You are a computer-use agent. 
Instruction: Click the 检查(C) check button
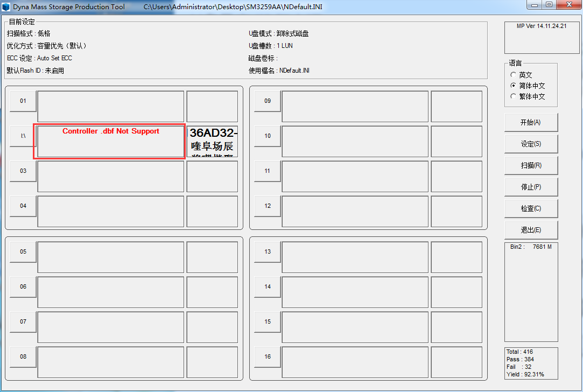coord(531,208)
